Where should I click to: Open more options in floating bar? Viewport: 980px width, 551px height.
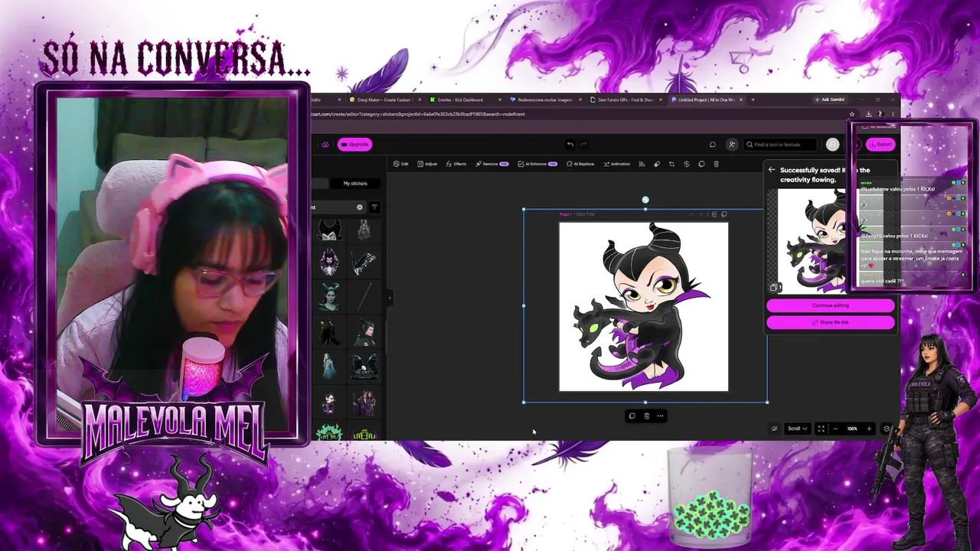660,416
